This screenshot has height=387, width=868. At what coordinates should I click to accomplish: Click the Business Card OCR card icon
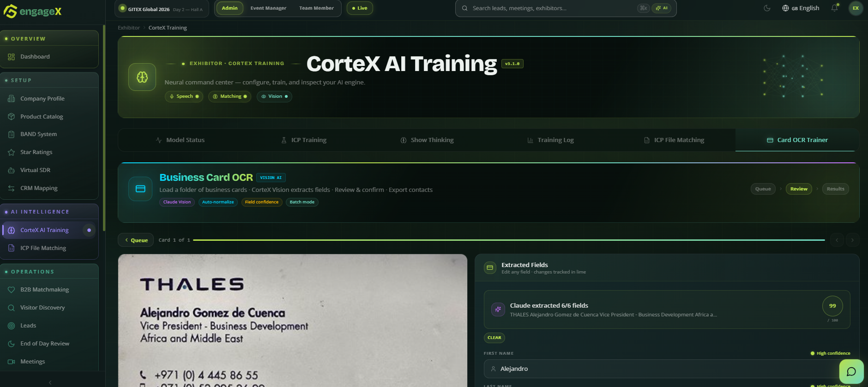coord(140,189)
